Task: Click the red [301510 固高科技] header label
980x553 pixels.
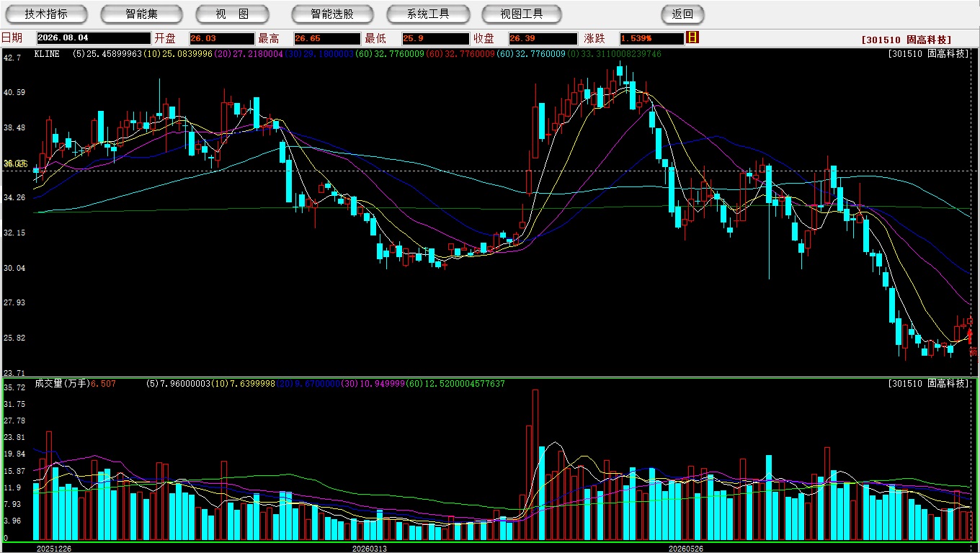Action: [906, 40]
